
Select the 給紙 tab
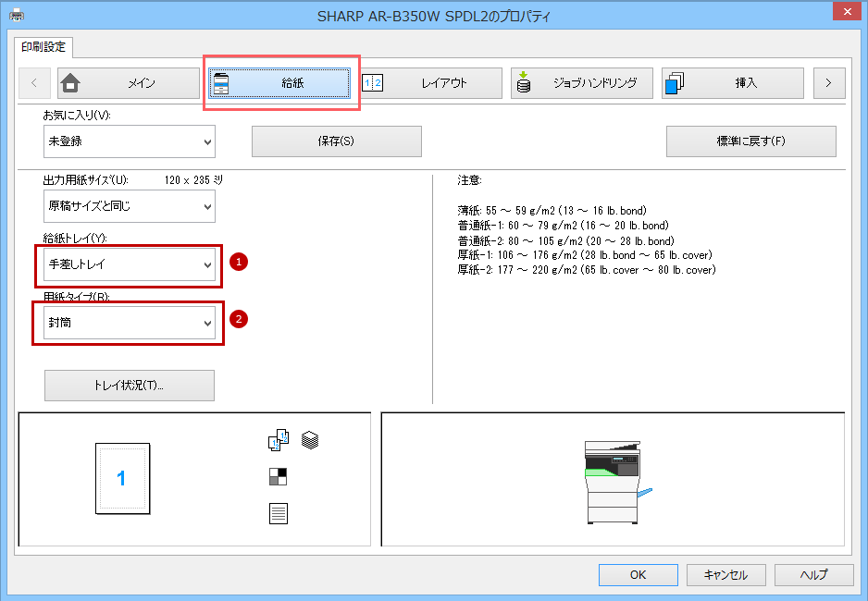279,83
